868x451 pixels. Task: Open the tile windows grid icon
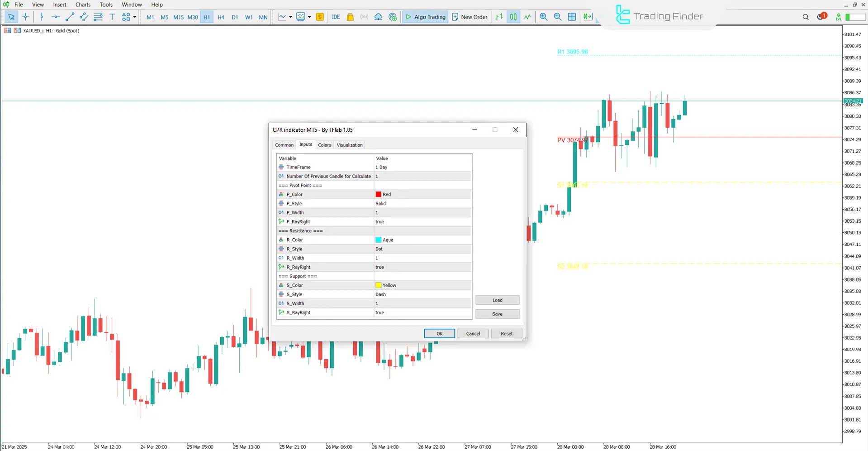coord(572,17)
